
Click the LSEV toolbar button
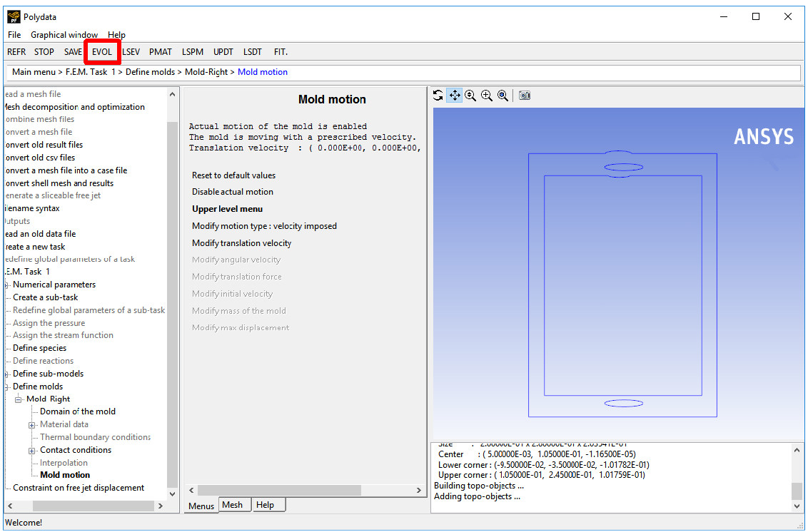[131, 52]
